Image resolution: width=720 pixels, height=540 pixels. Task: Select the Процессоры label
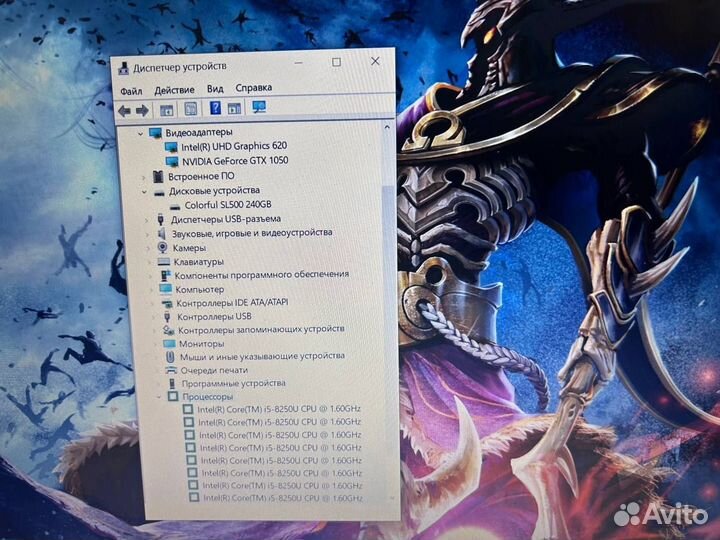[208, 396]
